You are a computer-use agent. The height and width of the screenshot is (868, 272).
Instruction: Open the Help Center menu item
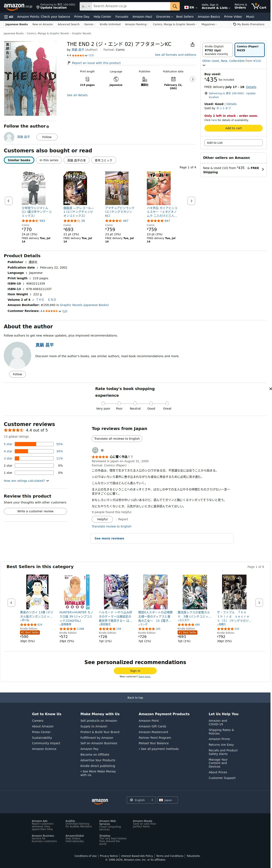pos(102,16)
